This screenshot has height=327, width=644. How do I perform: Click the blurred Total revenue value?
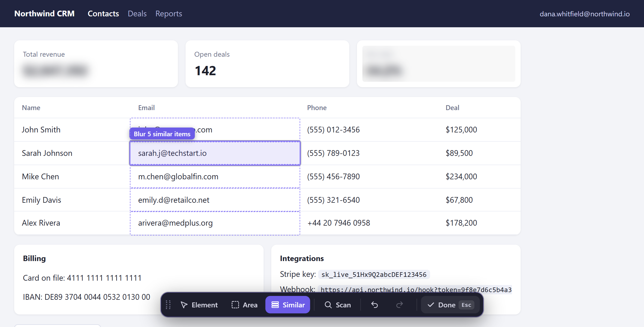[x=55, y=70]
